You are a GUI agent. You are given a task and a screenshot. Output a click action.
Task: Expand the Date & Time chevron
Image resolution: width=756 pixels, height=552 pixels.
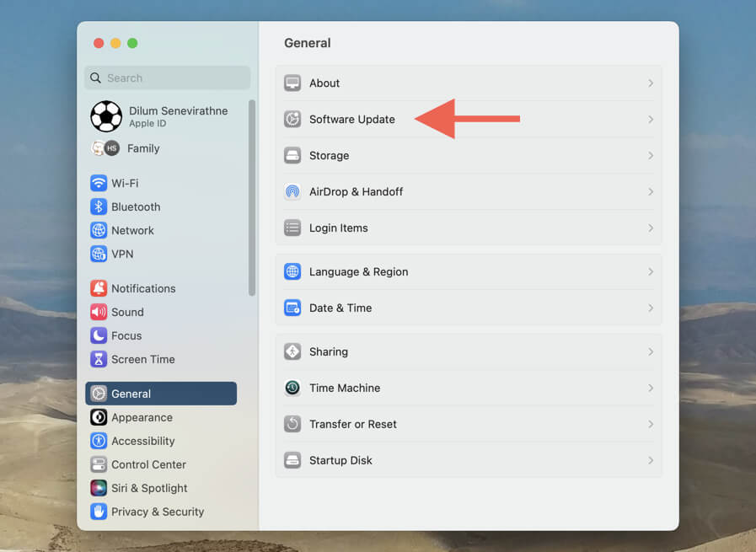(651, 308)
